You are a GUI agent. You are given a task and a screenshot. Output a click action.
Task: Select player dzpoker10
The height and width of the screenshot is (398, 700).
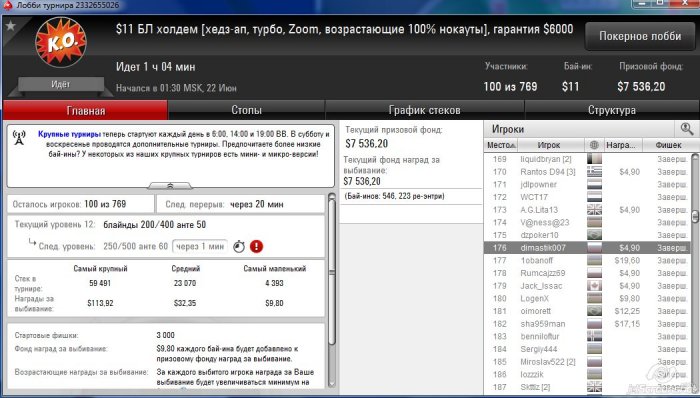point(539,235)
